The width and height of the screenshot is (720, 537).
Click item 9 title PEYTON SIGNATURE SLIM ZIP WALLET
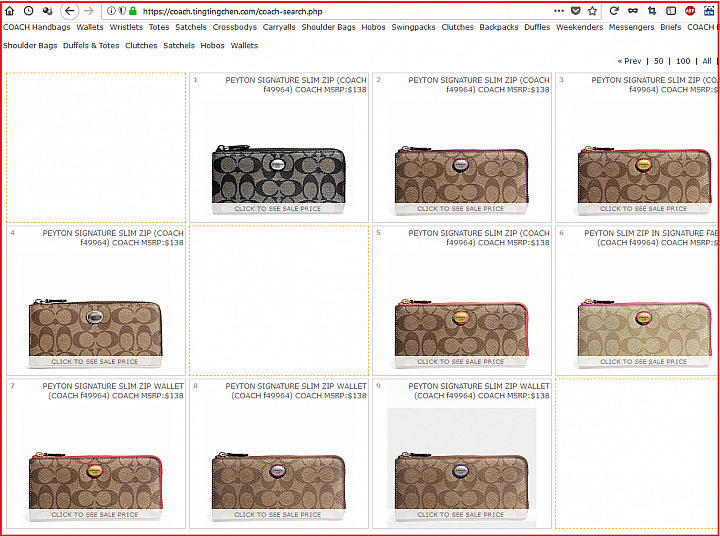pos(479,390)
